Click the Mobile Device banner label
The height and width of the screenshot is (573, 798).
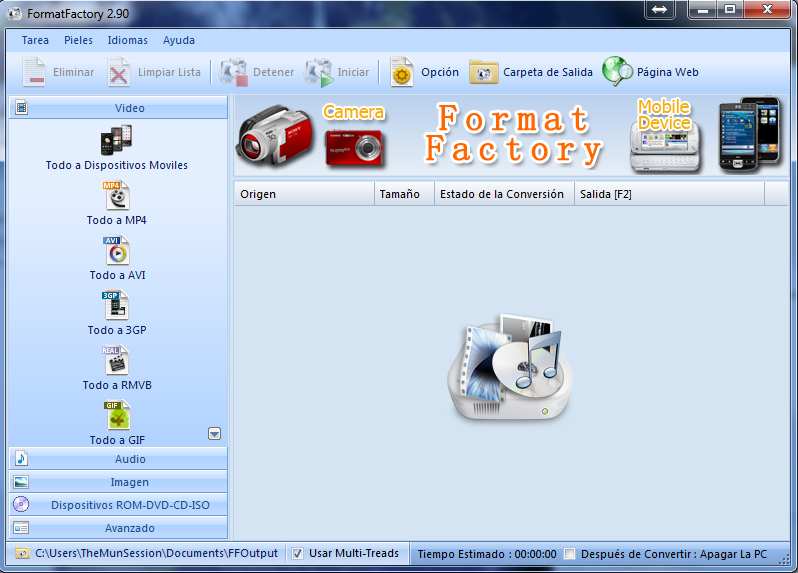[x=664, y=114]
